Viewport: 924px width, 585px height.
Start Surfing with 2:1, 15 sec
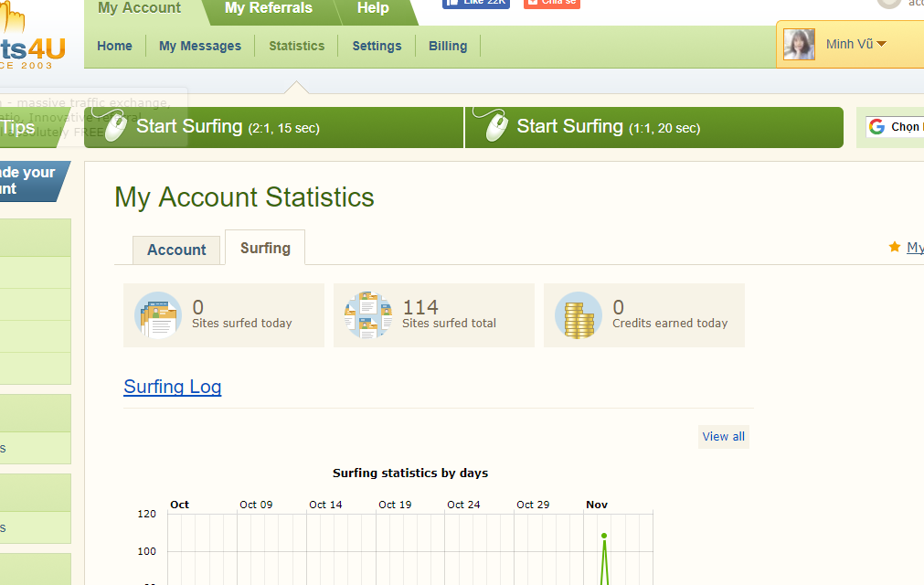[x=274, y=127]
